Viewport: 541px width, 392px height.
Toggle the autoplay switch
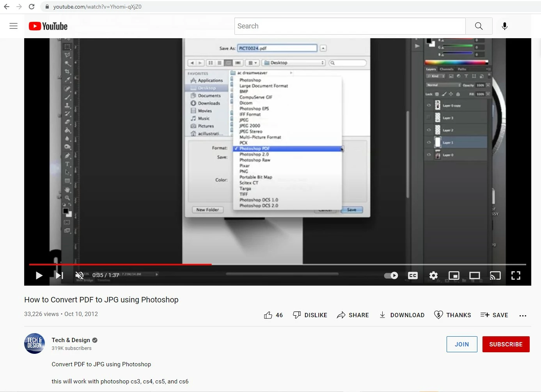click(391, 275)
